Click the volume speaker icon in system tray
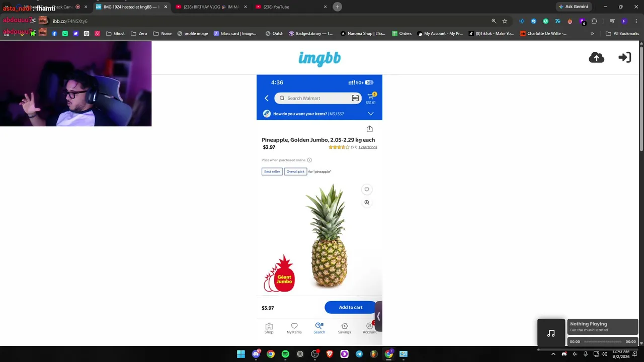 click(604, 354)
